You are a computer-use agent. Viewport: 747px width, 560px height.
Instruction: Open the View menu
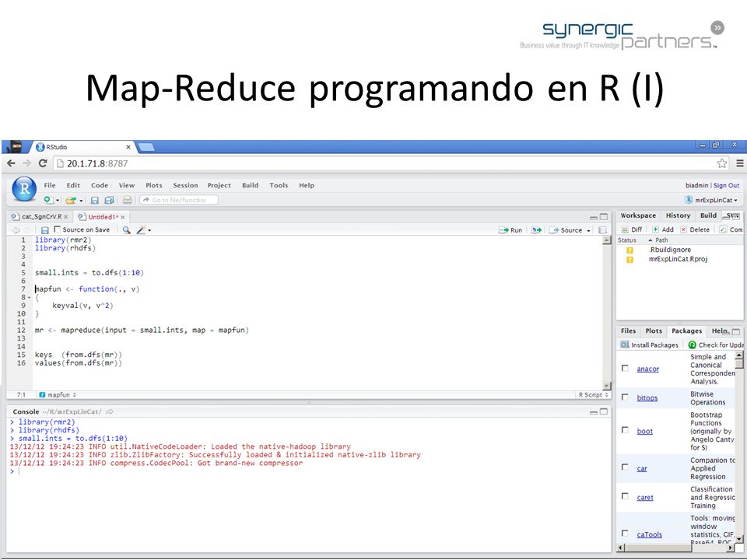tap(127, 185)
